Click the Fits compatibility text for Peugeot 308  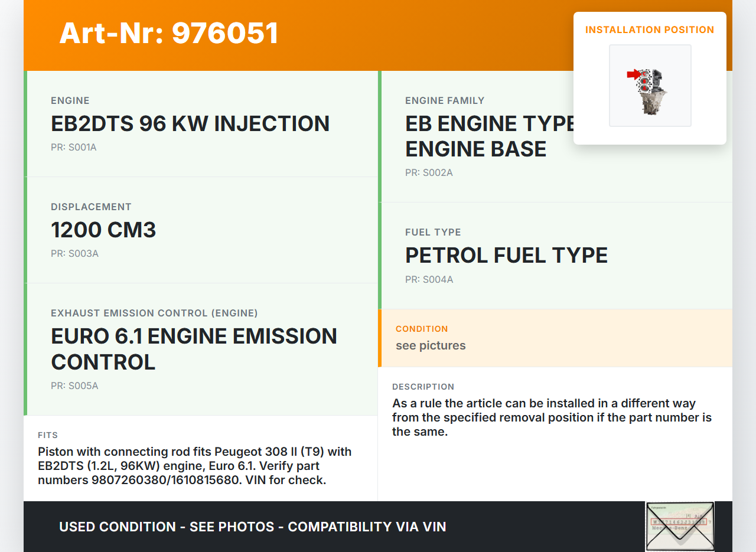point(195,466)
